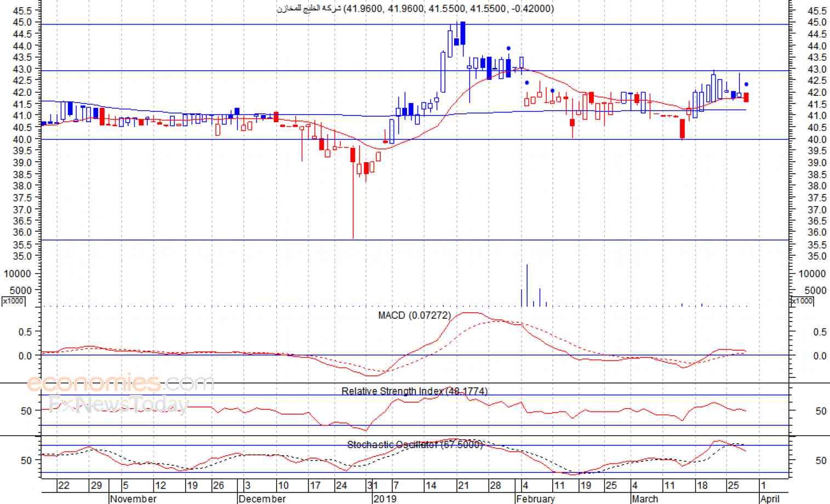Click the date label 18 in March
Image resolution: width=830 pixels, height=504 pixels.
[702, 485]
